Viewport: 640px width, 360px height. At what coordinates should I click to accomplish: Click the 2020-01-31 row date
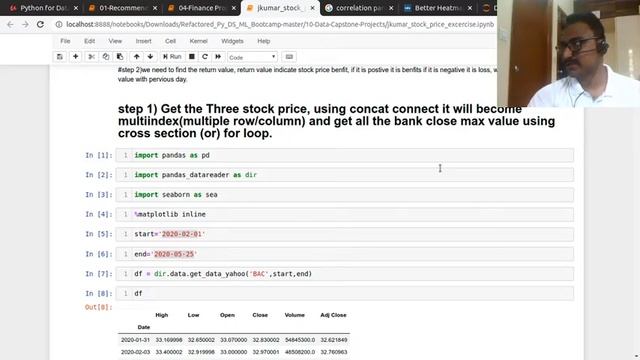135,340
